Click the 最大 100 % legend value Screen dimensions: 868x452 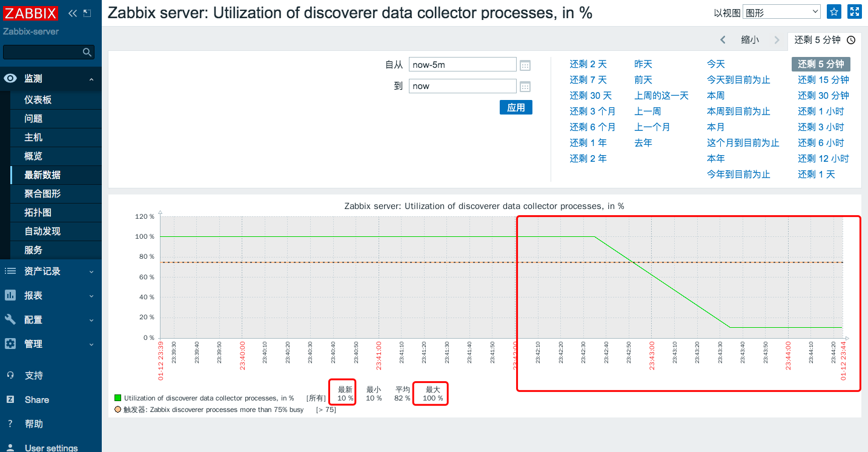click(432, 399)
